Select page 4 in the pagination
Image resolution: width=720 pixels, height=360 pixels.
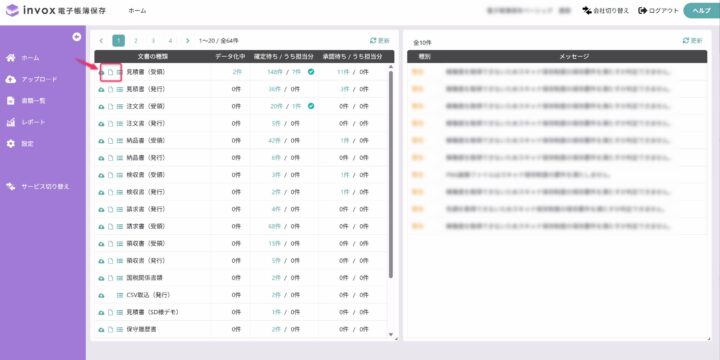[170, 41]
